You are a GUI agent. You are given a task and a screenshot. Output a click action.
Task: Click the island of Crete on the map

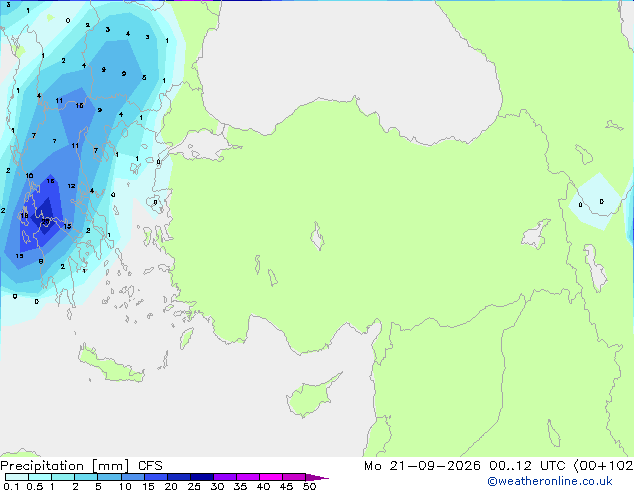point(111,366)
